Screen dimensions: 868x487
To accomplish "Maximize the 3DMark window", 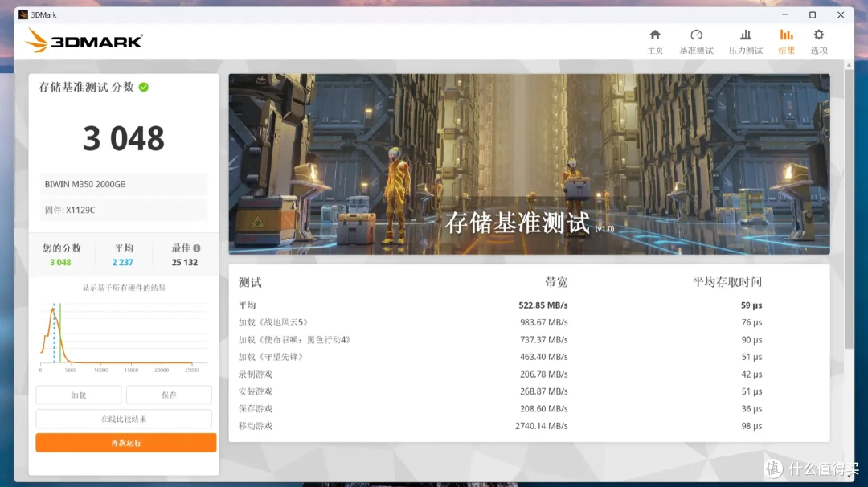I will pos(813,15).
